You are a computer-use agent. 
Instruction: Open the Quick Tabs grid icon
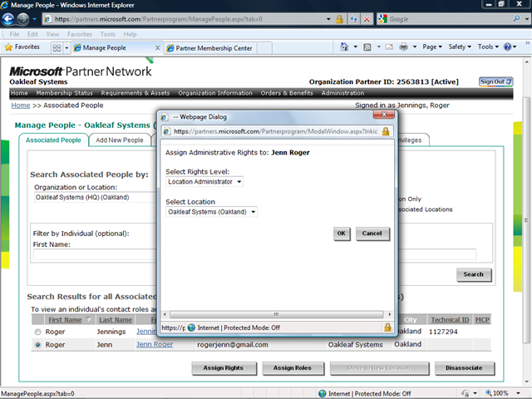[x=57, y=48]
